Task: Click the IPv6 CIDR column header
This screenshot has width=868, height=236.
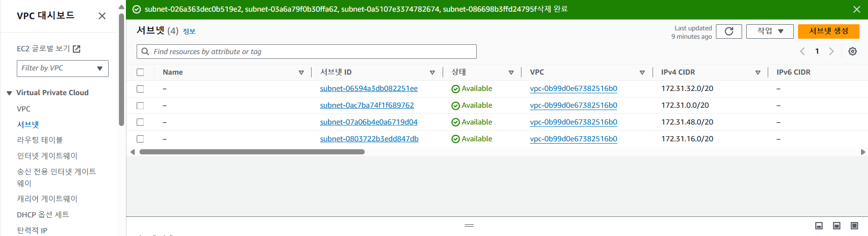Action: point(793,72)
